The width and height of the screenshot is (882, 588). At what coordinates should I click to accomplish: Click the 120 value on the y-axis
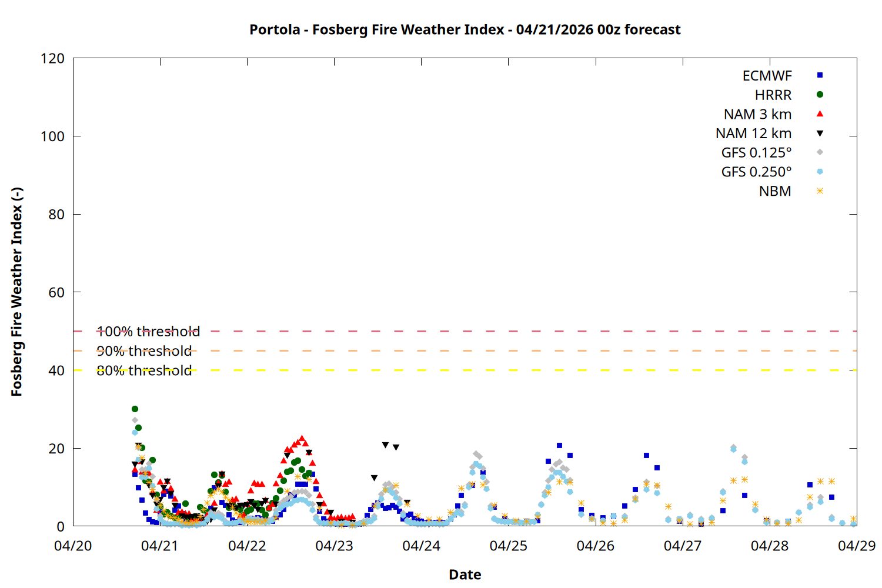click(52, 58)
